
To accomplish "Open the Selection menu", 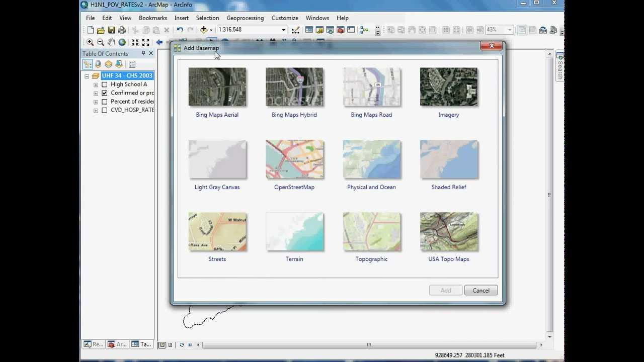I will (x=207, y=18).
